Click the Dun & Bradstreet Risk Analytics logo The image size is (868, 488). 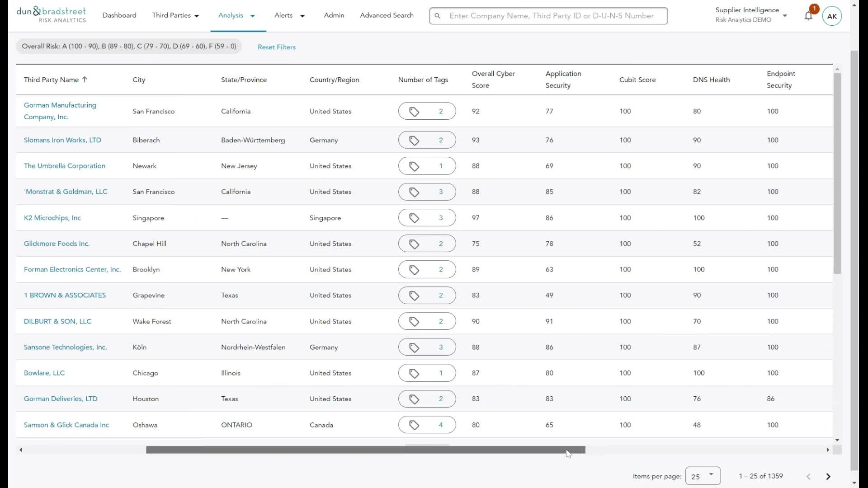51,15
